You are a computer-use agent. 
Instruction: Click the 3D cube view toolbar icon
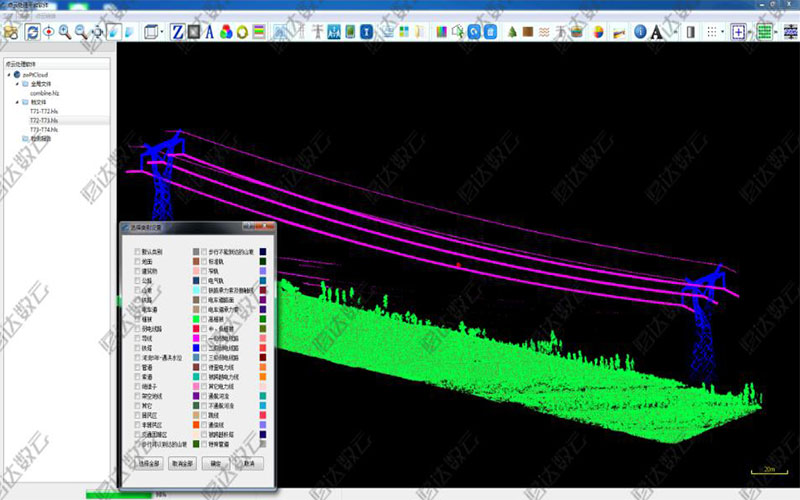coord(149,31)
